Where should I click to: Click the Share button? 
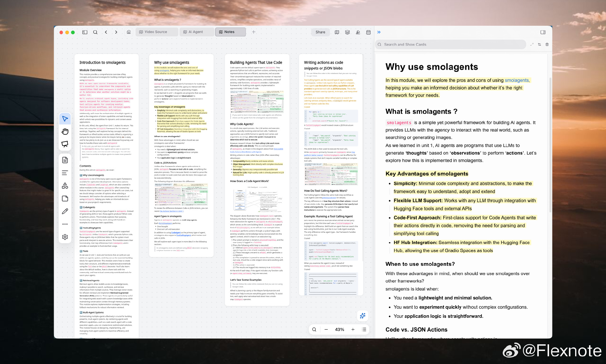(320, 32)
